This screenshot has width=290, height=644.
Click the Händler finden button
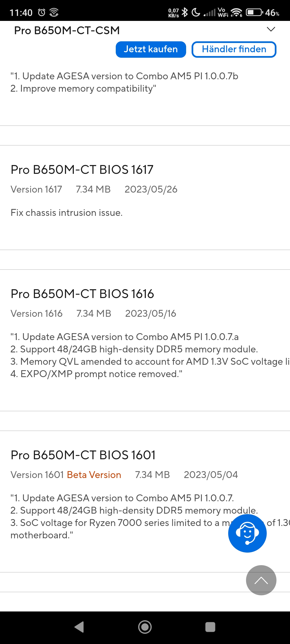[234, 49]
